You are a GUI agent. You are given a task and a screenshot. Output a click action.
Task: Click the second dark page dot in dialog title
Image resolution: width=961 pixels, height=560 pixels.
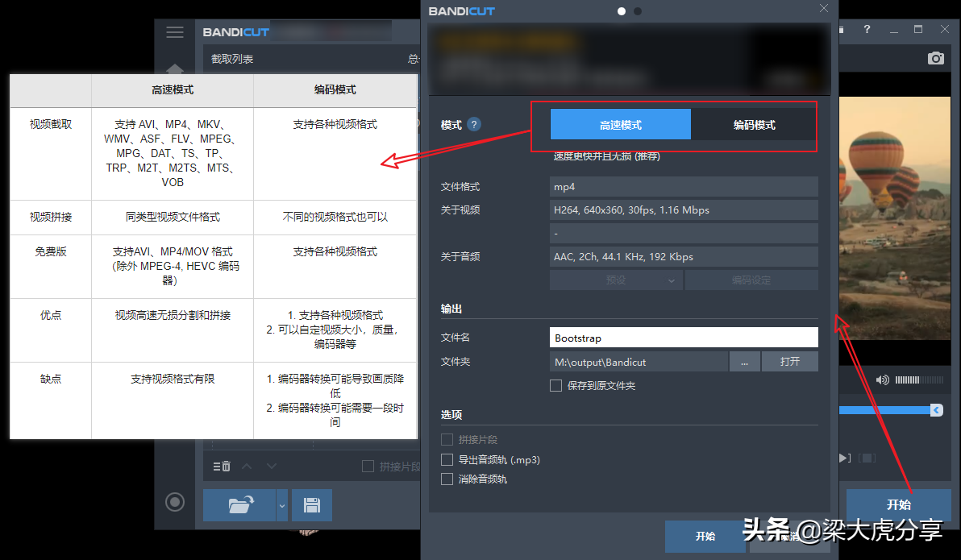coord(638,11)
